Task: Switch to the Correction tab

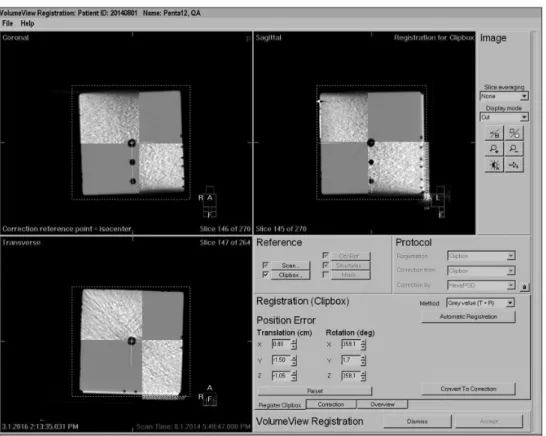Action: pos(331,404)
